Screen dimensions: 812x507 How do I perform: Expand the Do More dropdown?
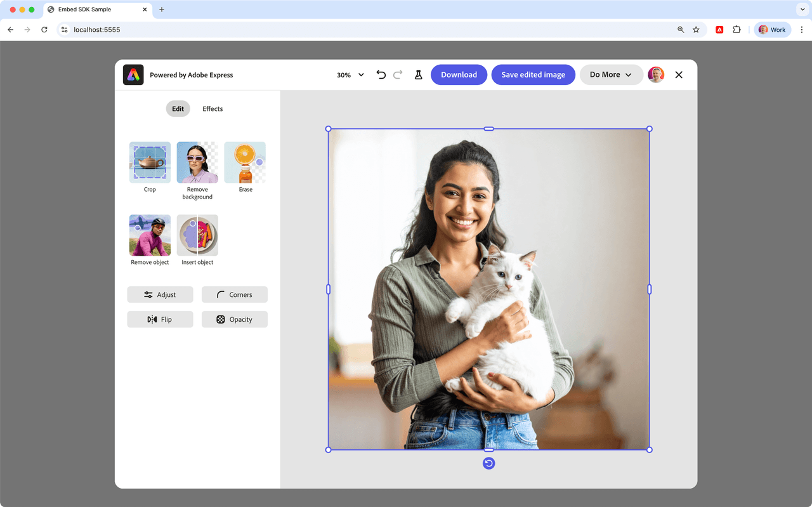610,75
